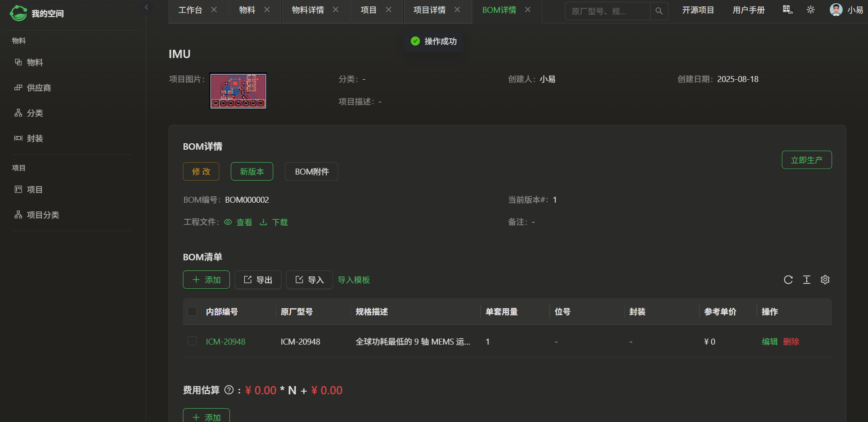Switch to the 项目详情 tab
Screen dimensions: 868x422
pos(429,10)
